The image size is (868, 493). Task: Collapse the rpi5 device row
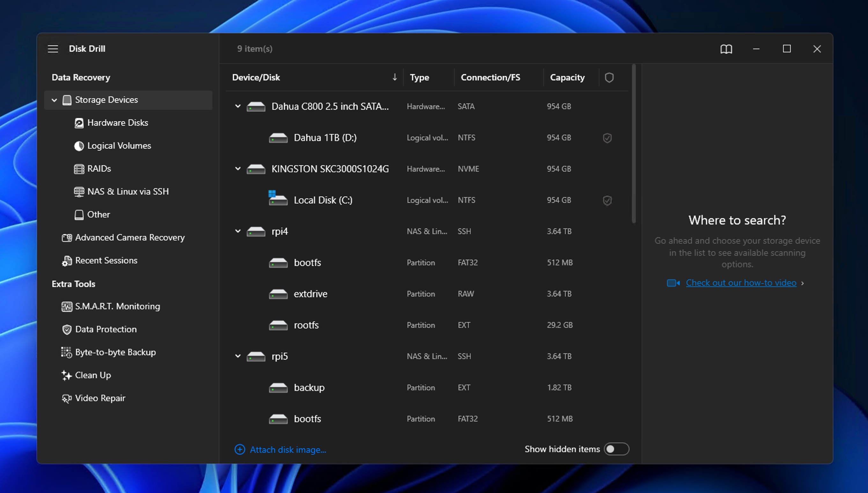pyautogui.click(x=238, y=356)
